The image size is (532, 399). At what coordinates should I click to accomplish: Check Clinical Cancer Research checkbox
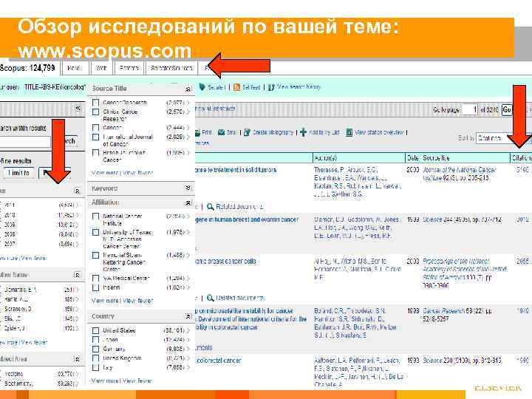point(95,112)
